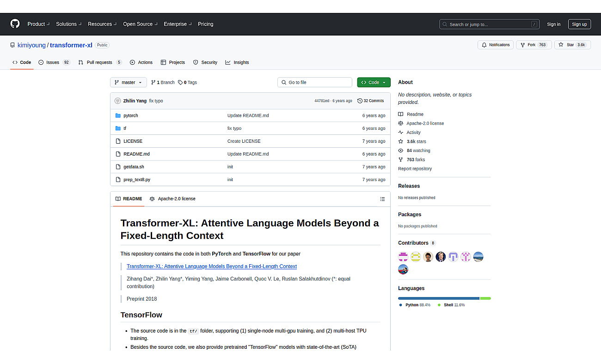Viewport: 601px width, 364px height.
Task: View the 32 Commits history
Action: [x=371, y=101]
